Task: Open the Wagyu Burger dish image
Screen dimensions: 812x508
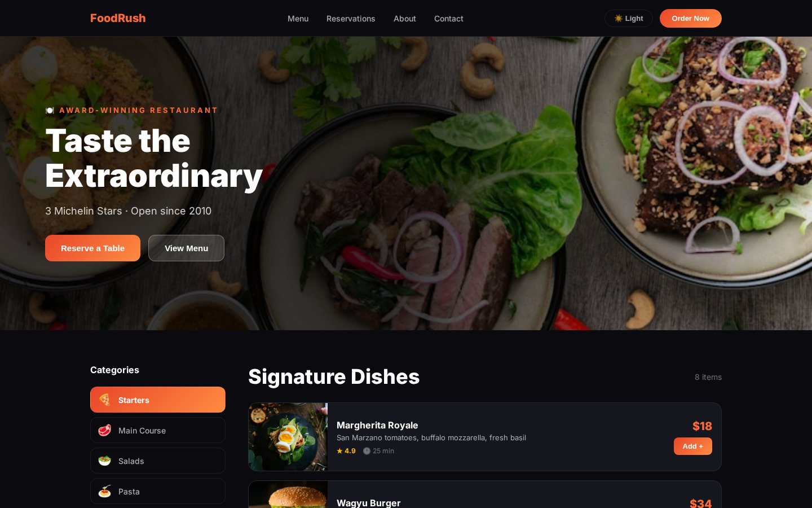Action: (x=288, y=494)
